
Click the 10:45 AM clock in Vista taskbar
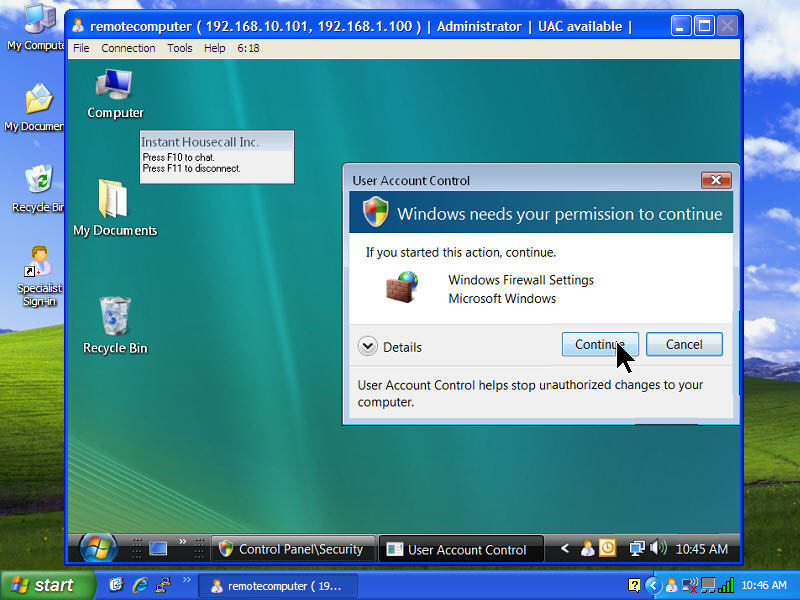[x=702, y=549]
